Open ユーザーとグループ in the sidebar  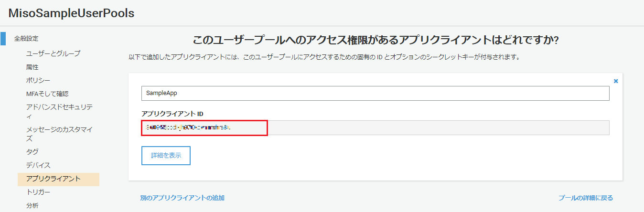pos(53,53)
